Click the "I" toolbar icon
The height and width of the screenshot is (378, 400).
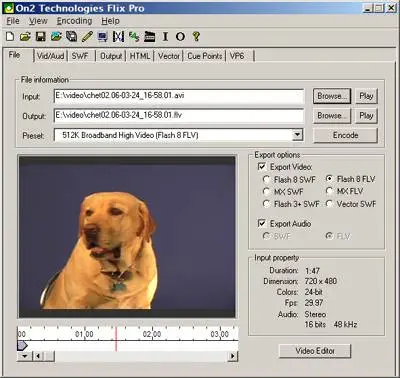165,36
